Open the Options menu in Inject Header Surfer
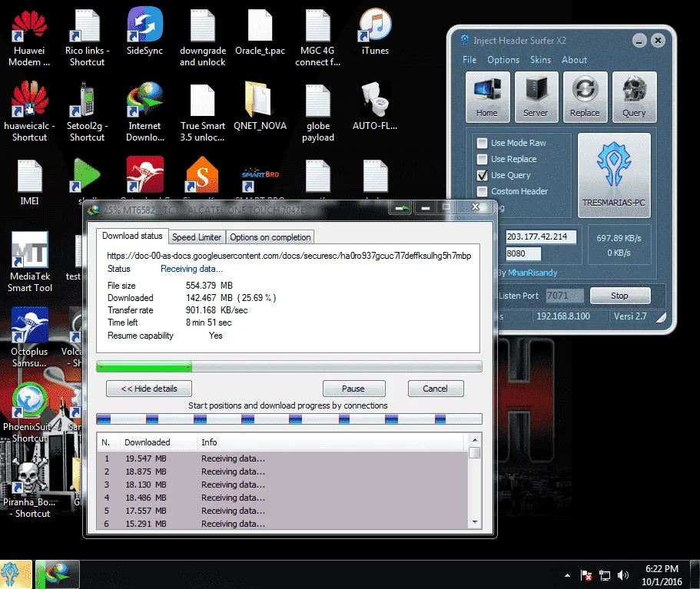700x589 pixels. coord(503,60)
